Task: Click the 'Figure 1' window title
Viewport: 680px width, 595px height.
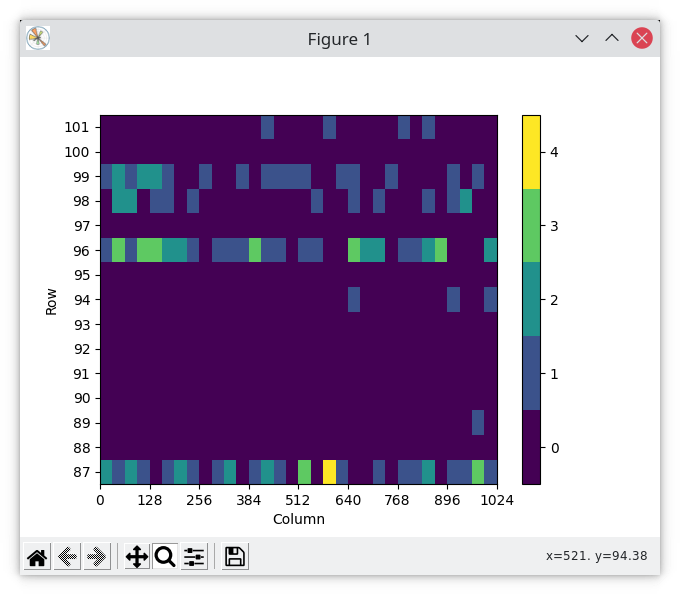Action: pyautogui.click(x=339, y=39)
